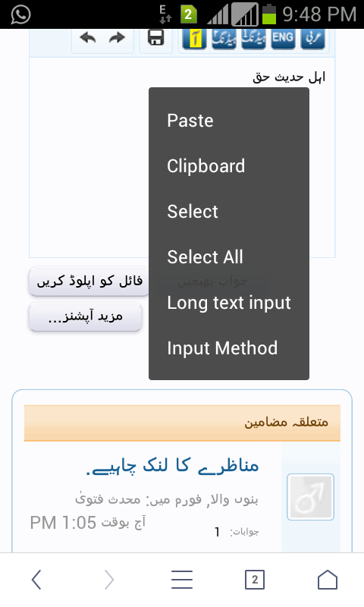Open Long text input option
The height and width of the screenshot is (607, 364).
pos(229,302)
